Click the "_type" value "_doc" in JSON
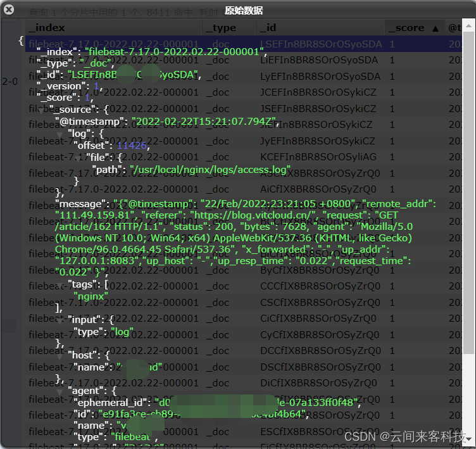476x449 pixels. 95,63
